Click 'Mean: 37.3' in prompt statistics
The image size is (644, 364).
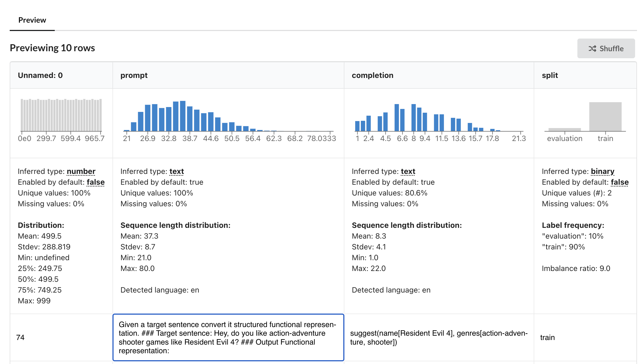[x=139, y=236]
